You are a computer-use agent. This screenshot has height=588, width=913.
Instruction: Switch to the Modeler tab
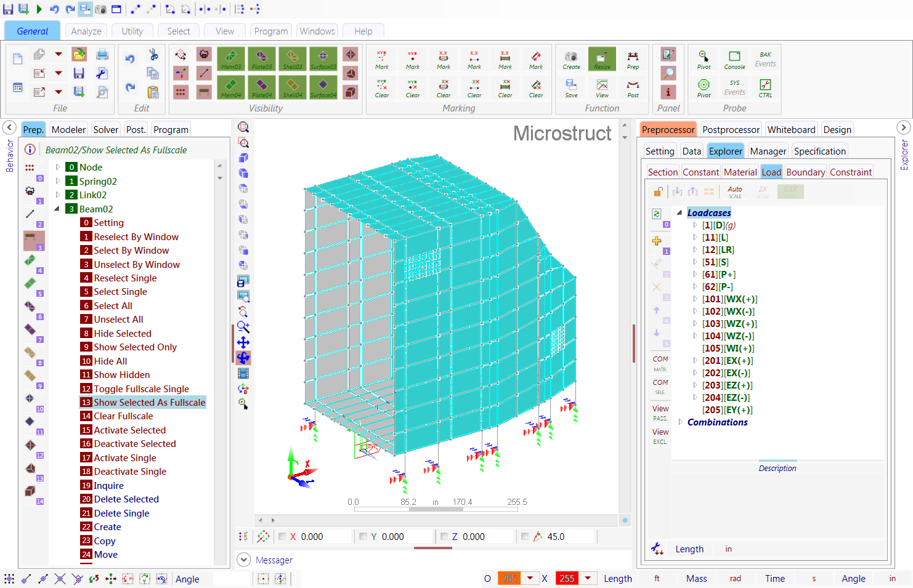(x=68, y=129)
